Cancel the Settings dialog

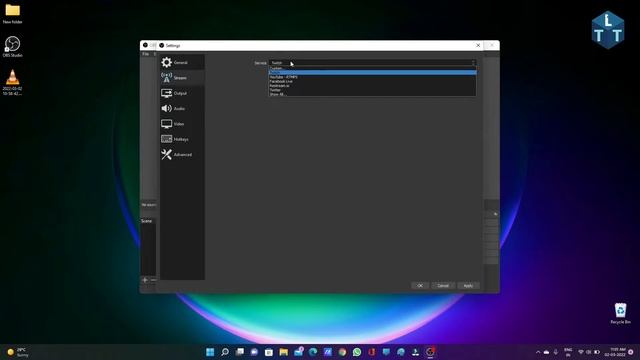[443, 286]
